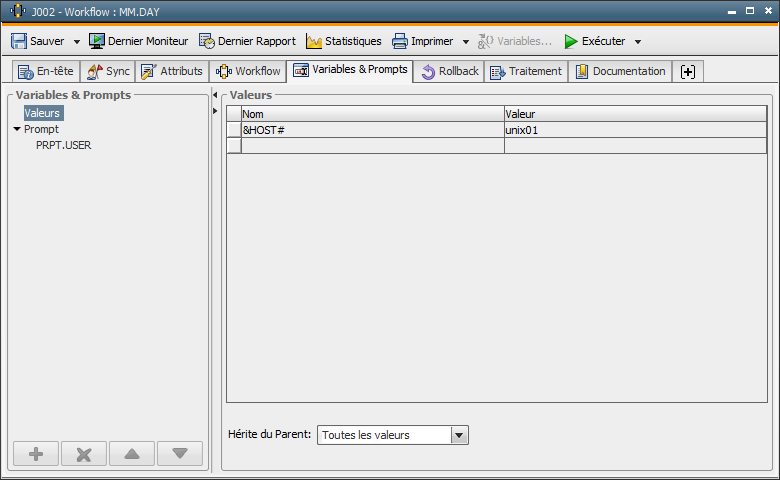Collapse the Prompt tree node

[17, 129]
